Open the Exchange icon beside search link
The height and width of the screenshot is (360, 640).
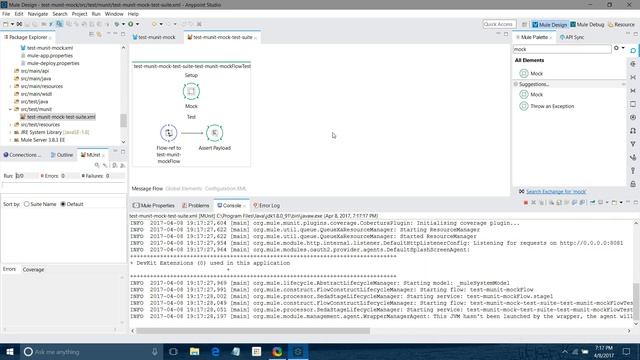pyautogui.click(x=521, y=191)
